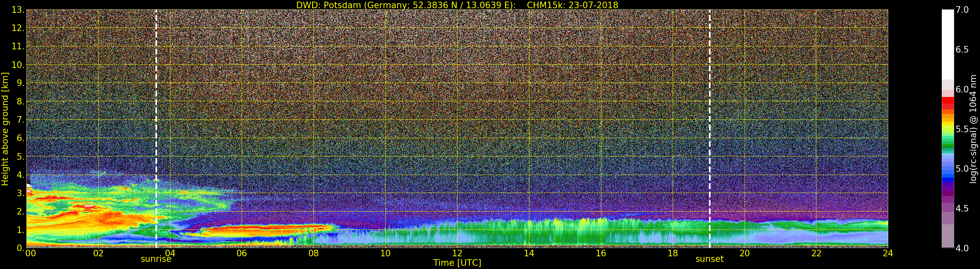980x269 pixels.
Task: Click the '4.' height axis tick label
Action: 21,175
